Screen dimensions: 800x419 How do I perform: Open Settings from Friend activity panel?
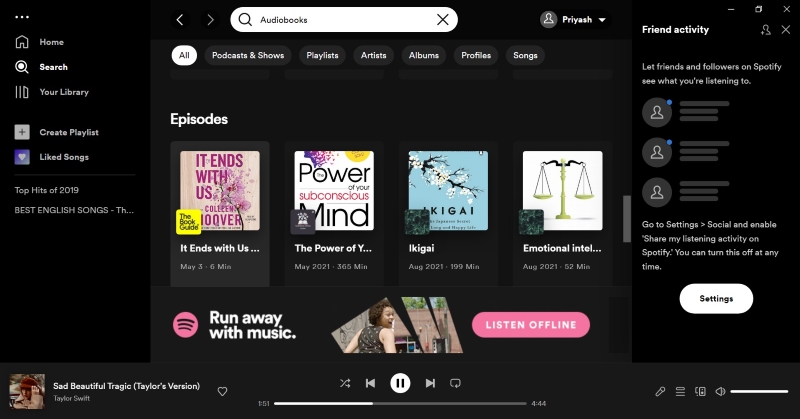click(x=716, y=299)
